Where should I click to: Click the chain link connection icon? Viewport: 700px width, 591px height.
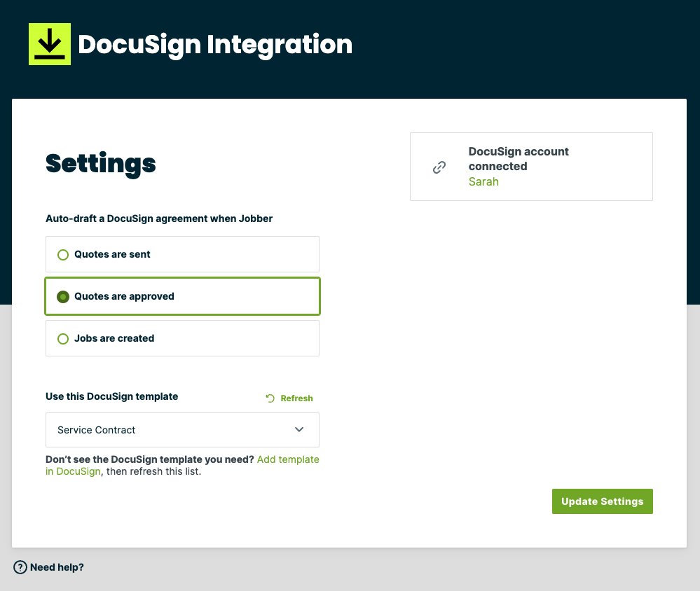pyautogui.click(x=439, y=167)
